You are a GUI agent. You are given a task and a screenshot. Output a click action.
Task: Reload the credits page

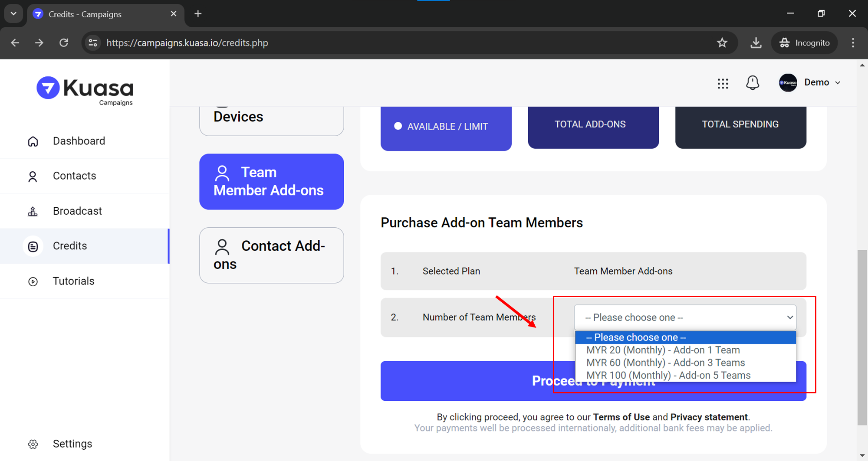point(64,43)
